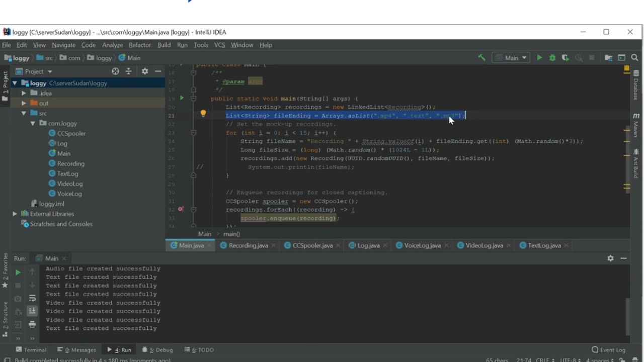Image resolution: width=644 pixels, height=362 pixels.
Task: Collapse the src folder
Action: (24, 113)
